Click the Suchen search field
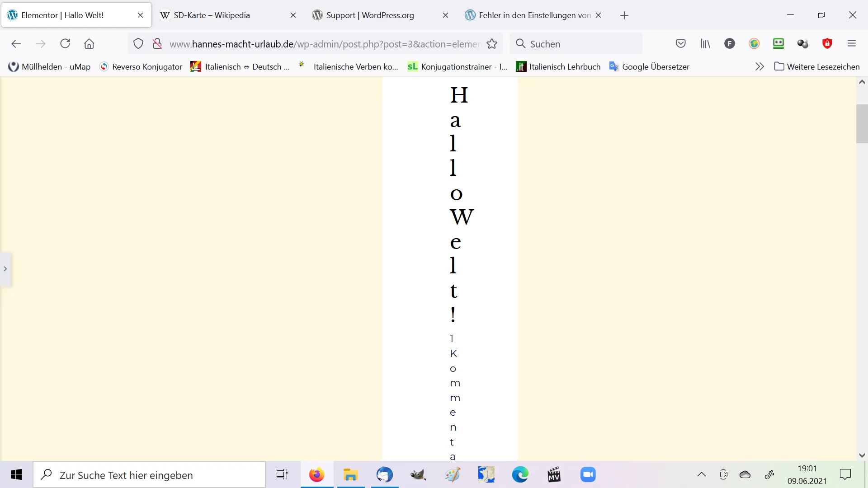 pyautogui.click(x=576, y=44)
